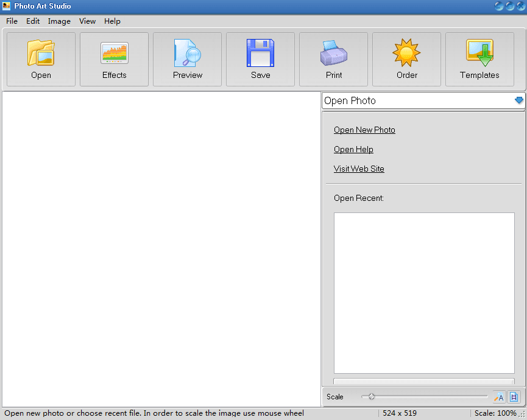This screenshot has height=420, width=527.
Task: Open the Edit menu
Action: coord(33,21)
